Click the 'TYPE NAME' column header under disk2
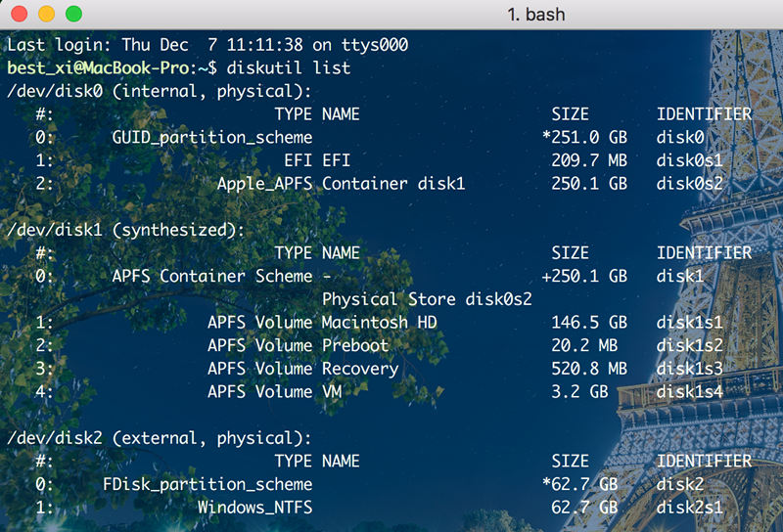The width and height of the screenshot is (783, 532). [317, 462]
